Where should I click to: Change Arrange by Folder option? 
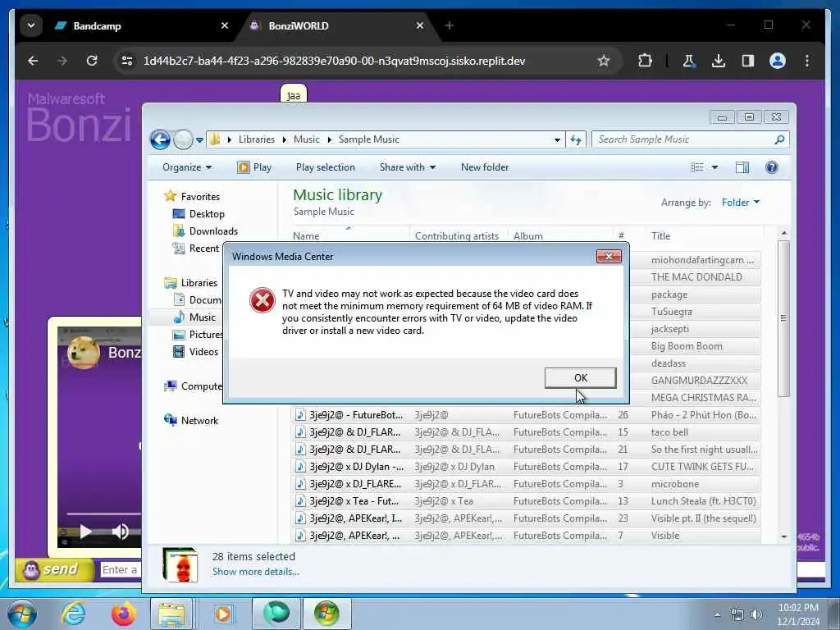tap(741, 202)
